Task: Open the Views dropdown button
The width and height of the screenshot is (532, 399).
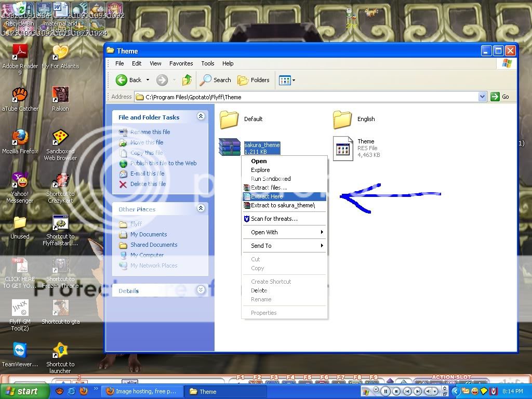Action: click(x=287, y=80)
